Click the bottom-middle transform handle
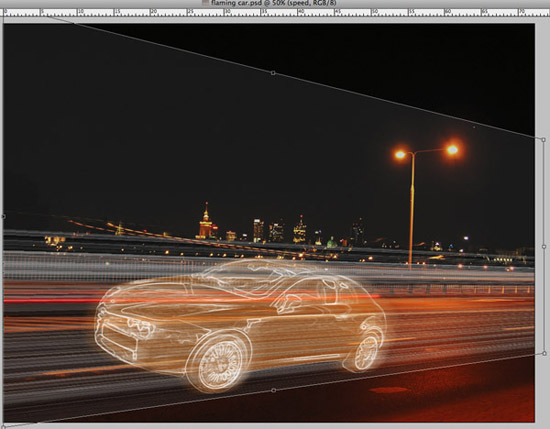Screen dimensions: 550x429 click(x=274, y=390)
